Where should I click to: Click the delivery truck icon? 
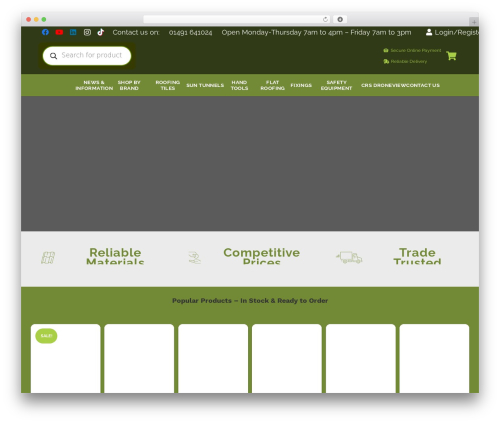pos(349,257)
